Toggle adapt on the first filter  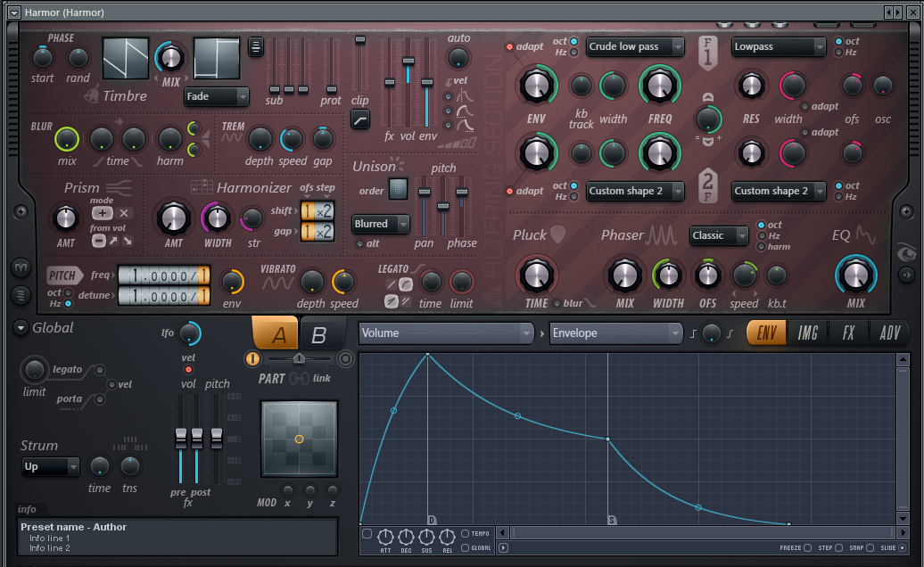tap(510, 47)
